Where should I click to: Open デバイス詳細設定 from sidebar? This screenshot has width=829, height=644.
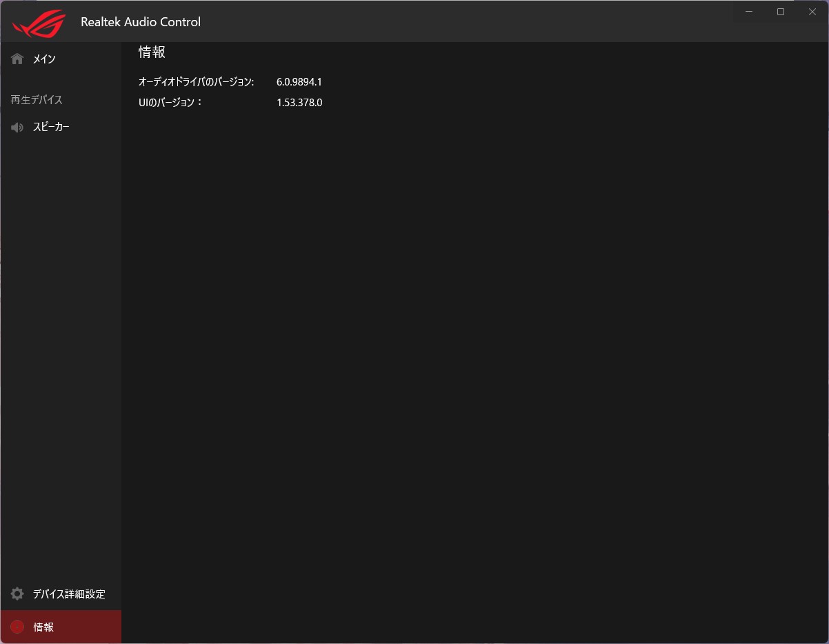[69, 594]
